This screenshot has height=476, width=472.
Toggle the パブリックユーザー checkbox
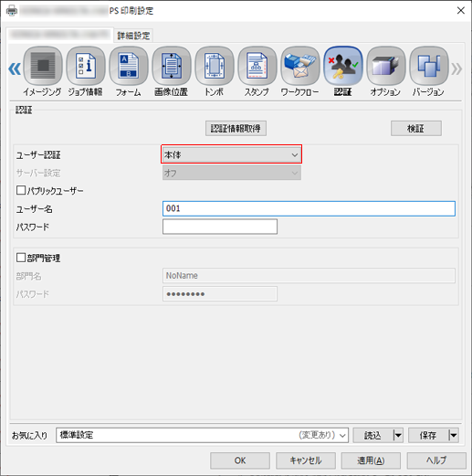pyautogui.click(x=21, y=190)
